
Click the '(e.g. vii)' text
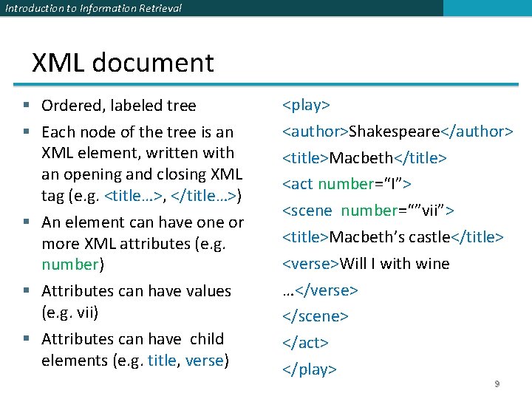click(70, 313)
